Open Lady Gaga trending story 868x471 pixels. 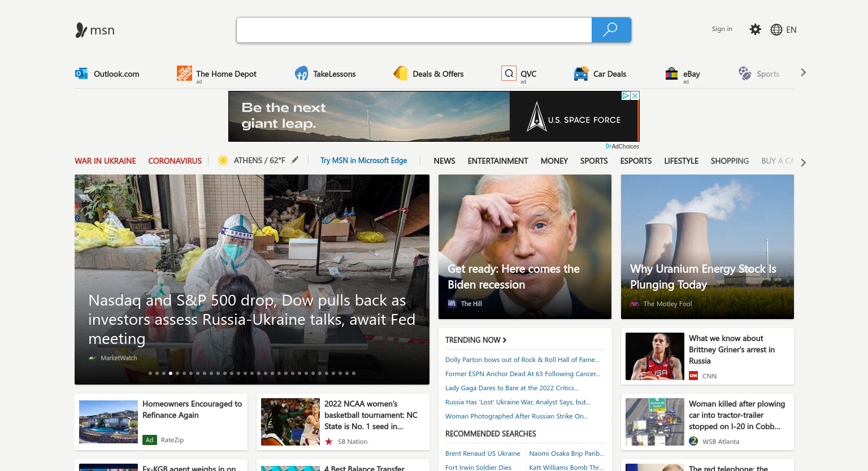click(512, 388)
